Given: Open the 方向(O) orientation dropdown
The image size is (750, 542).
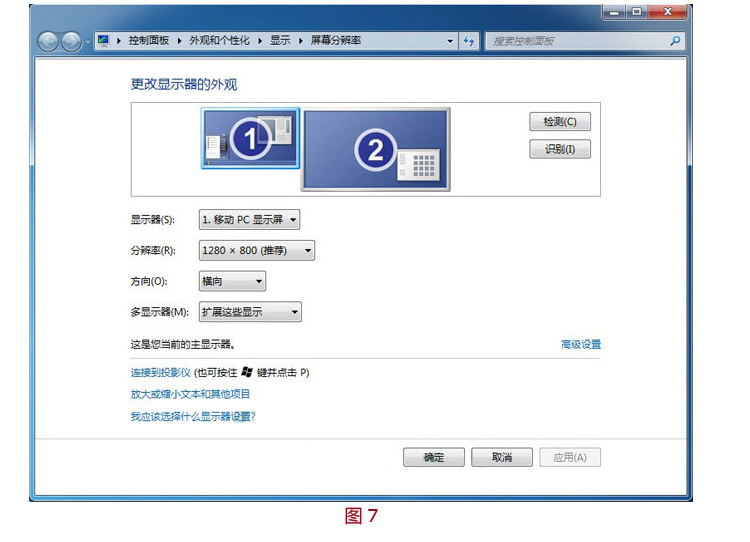Looking at the screenshot, I should 232,281.
